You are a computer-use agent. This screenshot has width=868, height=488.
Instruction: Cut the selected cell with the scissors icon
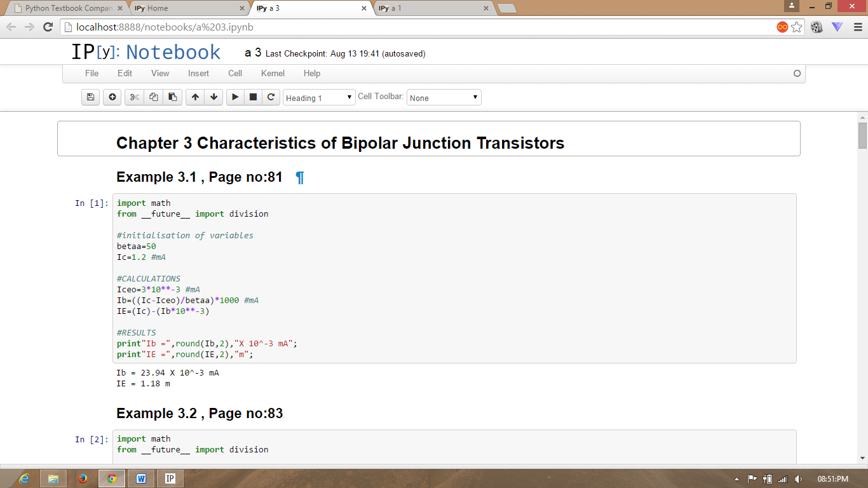(134, 97)
